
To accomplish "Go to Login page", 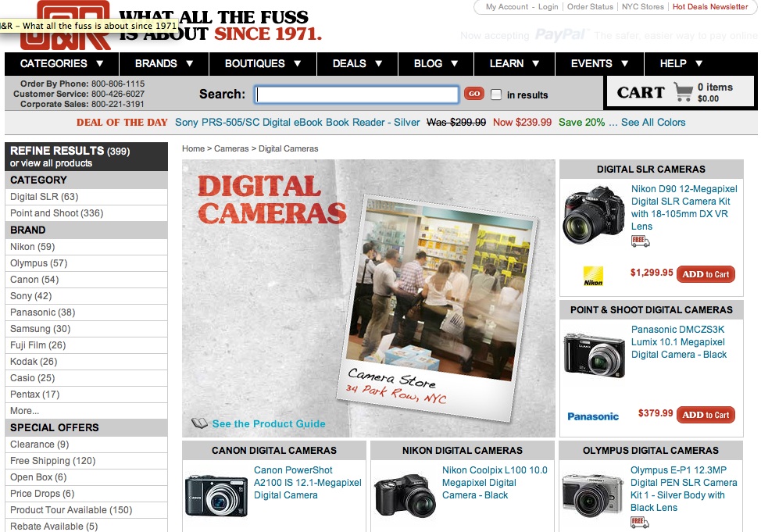I will (x=548, y=7).
